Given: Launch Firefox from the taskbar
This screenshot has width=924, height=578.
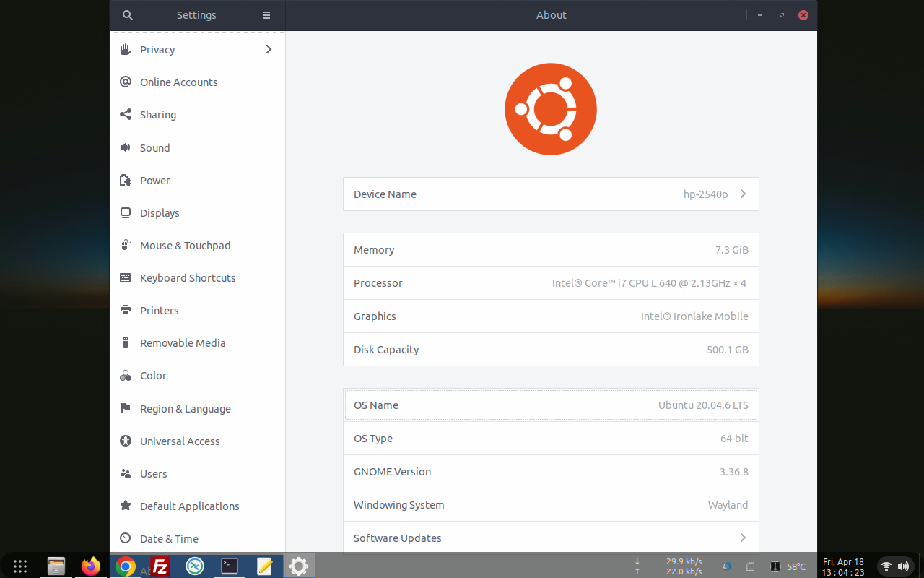Looking at the screenshot, I should pos(91,566).
